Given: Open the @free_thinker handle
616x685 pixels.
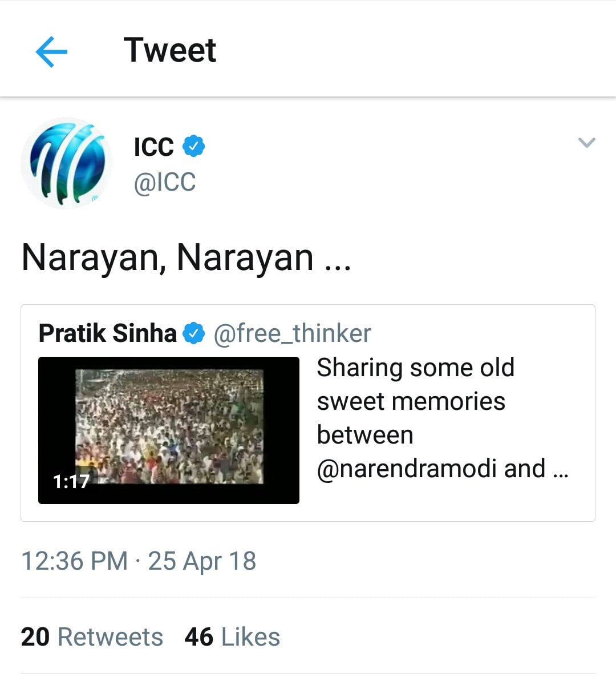Looking at the screenshot, I should (x=292, y=333).
